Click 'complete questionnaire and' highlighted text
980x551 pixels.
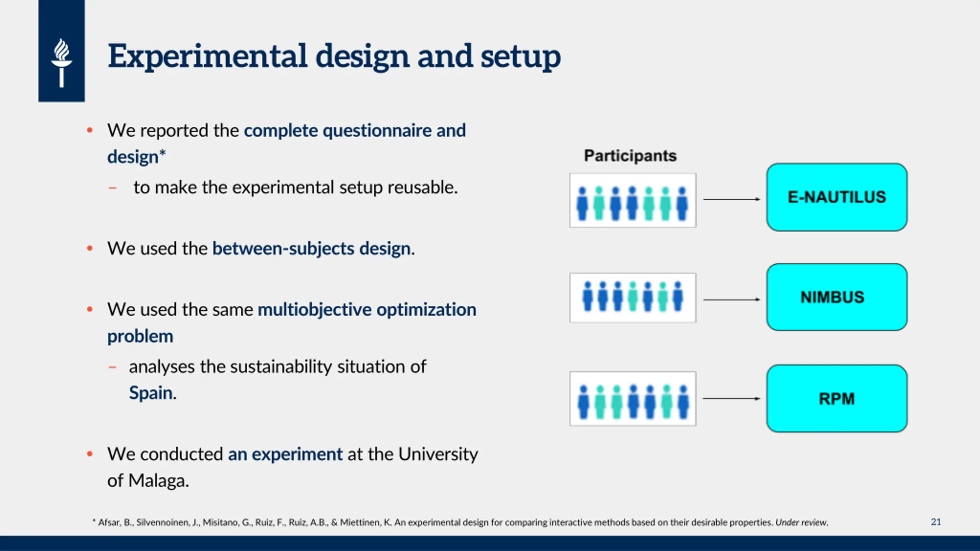click(355, 130)
